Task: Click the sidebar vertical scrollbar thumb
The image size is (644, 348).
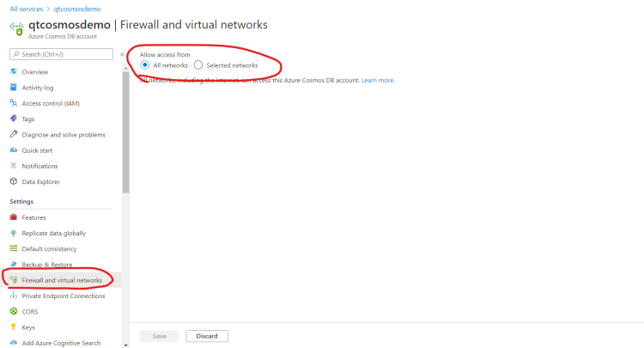Action: 125,131
